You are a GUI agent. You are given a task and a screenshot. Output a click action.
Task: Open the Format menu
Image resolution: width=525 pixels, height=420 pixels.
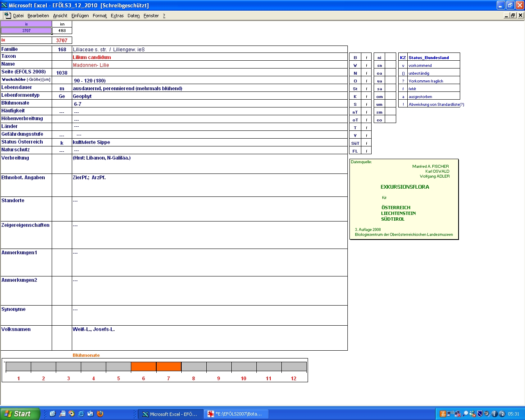pos(100,16)
